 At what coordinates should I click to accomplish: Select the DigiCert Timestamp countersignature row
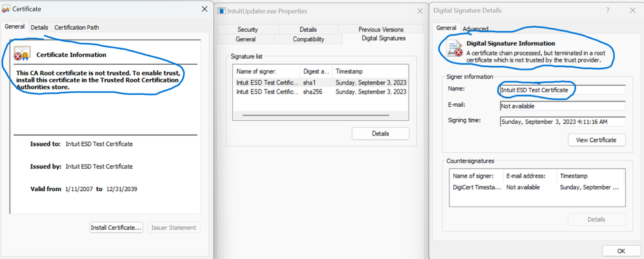click(x=537, y=187)
